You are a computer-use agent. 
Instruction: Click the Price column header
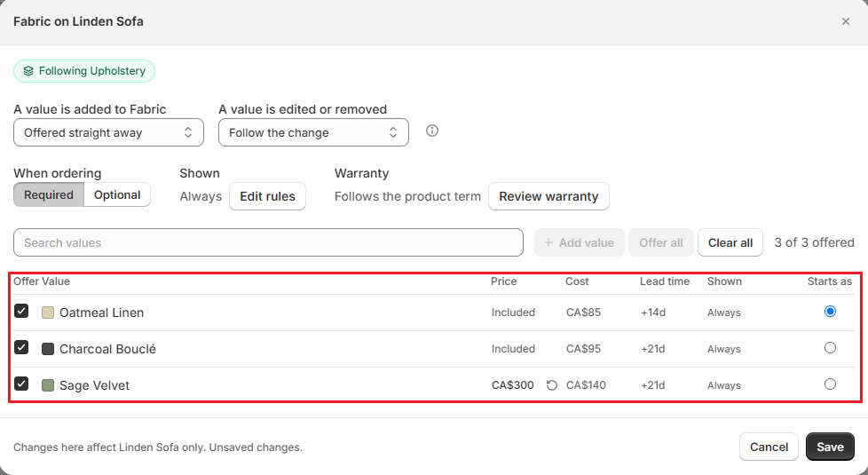[x=504, y=281]
